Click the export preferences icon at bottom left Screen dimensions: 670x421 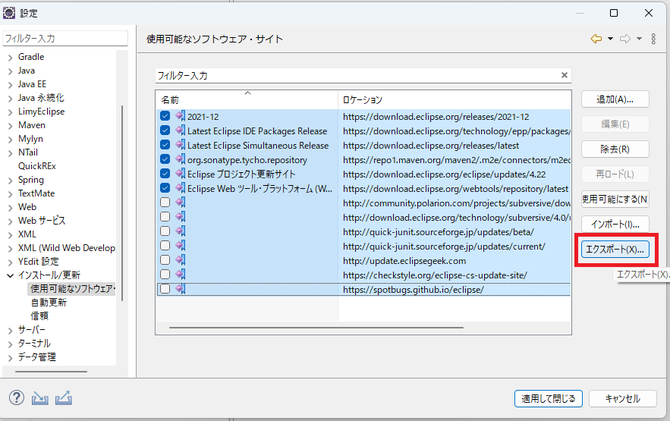pyautogui.click(x=63, y=398)
